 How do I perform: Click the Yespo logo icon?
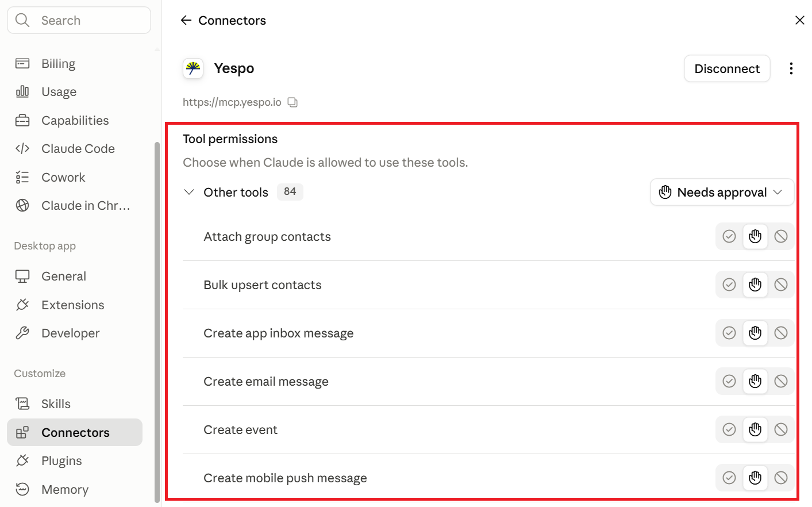pyautogui.click(x=193, y=68)
